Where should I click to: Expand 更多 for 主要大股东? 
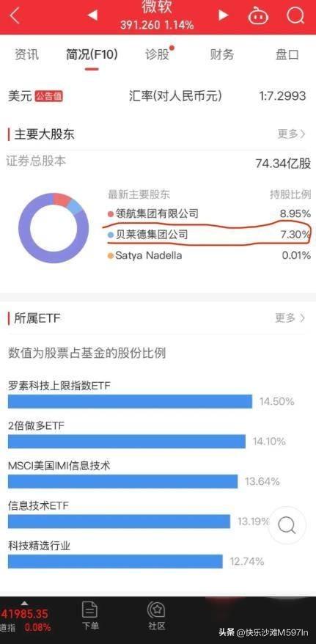[x=291, y=134]
